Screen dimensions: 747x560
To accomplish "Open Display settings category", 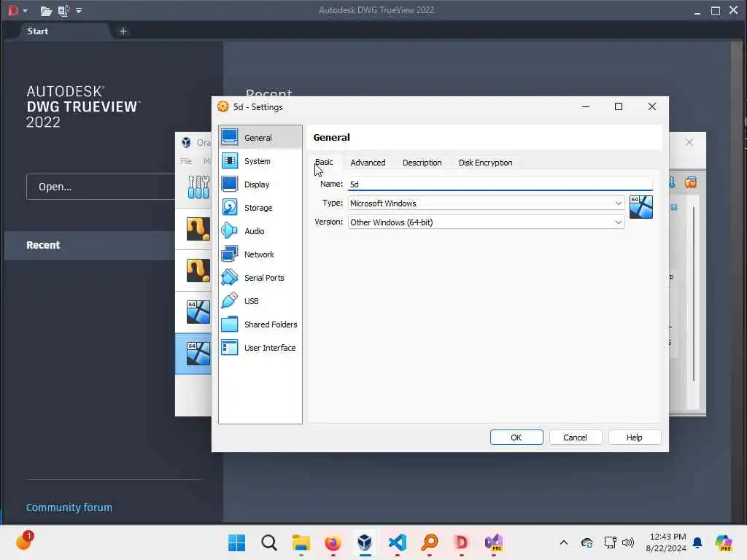I will coord(260,184).
